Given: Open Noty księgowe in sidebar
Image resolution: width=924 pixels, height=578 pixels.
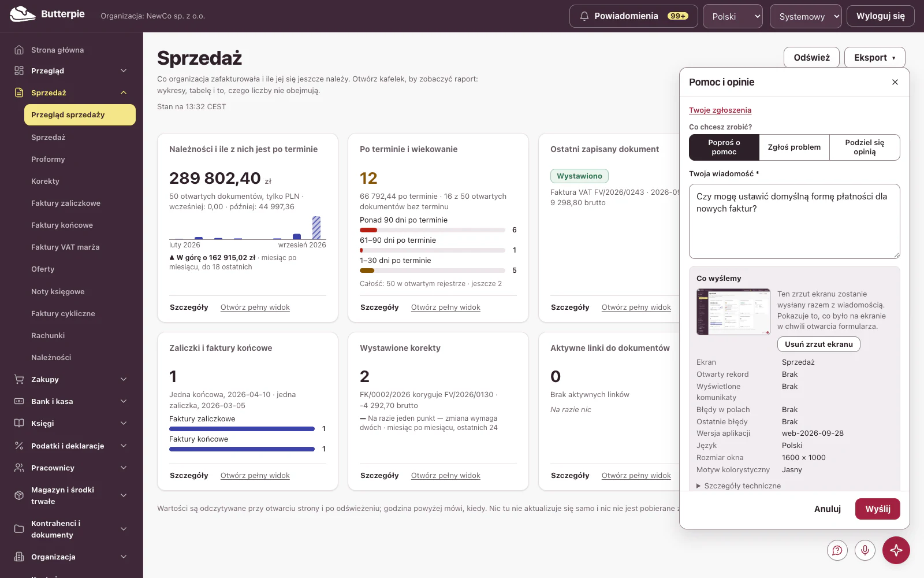Looking at the screenshot, I should (58, 291).
